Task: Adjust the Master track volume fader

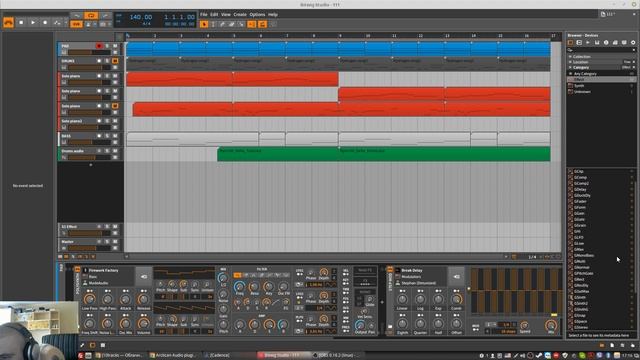Action: coord(89,248)
